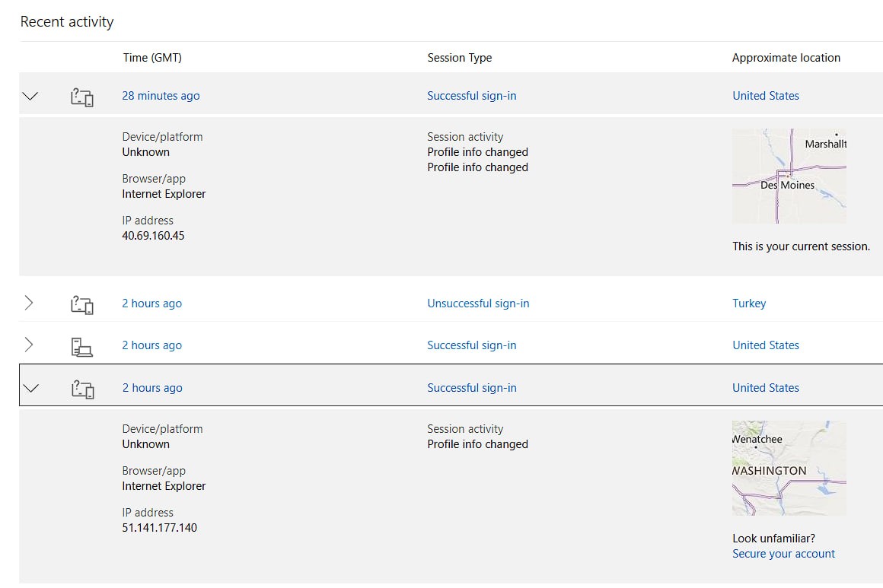The width and height of the screenshot is (883, 588).
Task: Open the Secure your account link
Action: 783,554
